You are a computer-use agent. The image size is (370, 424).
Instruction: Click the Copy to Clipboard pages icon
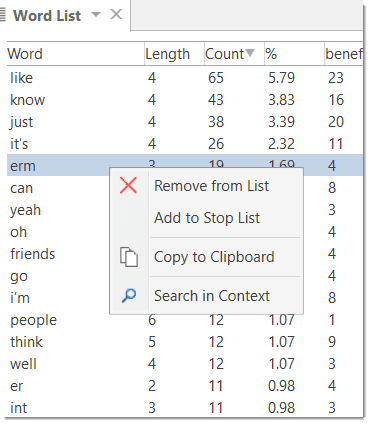coord(129,257)
